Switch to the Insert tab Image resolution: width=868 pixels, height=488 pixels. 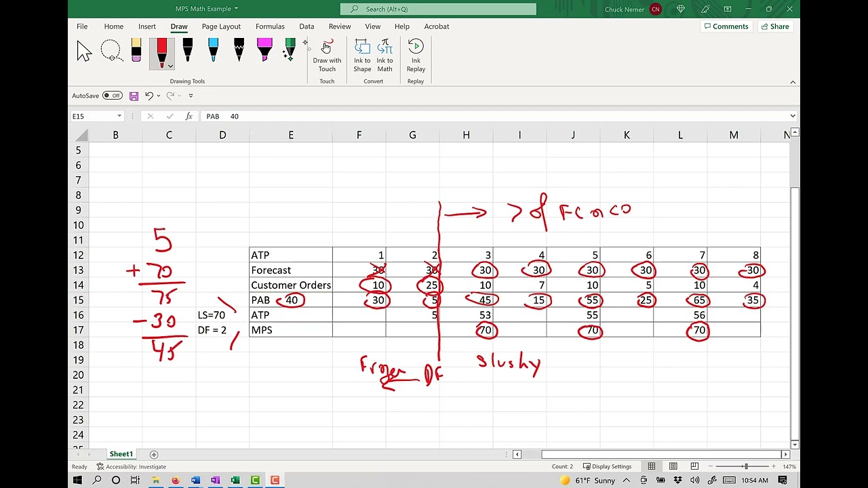(x=147, y=26)
